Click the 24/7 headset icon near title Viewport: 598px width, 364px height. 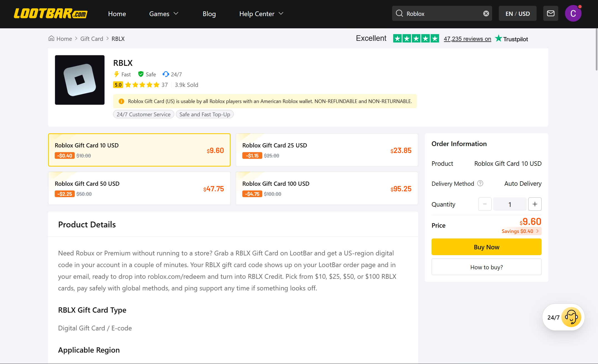click(x=166, y=74)
